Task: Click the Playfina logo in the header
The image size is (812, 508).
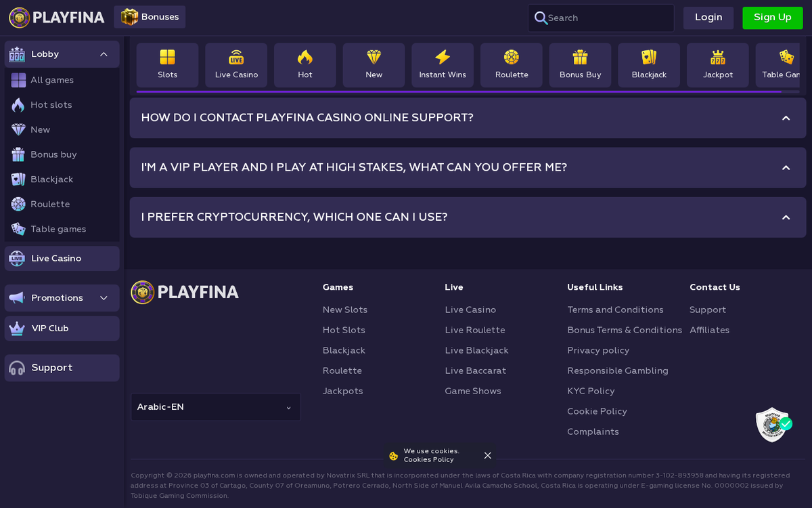Action: 57,18
